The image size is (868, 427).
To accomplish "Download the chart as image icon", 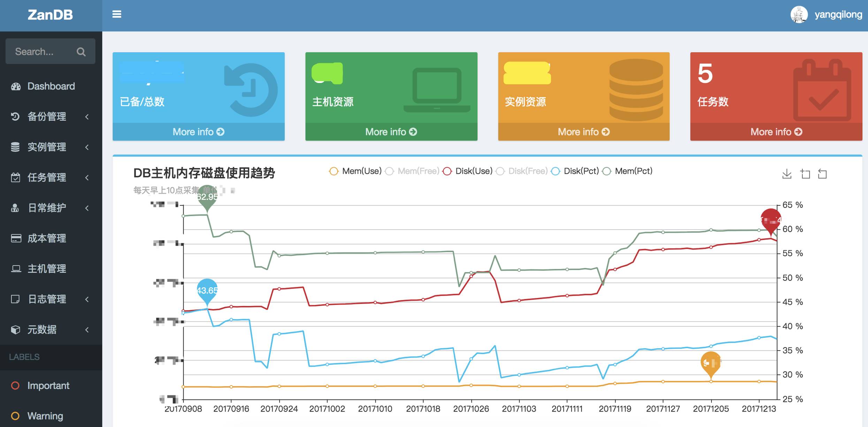I will click(787, 174).
